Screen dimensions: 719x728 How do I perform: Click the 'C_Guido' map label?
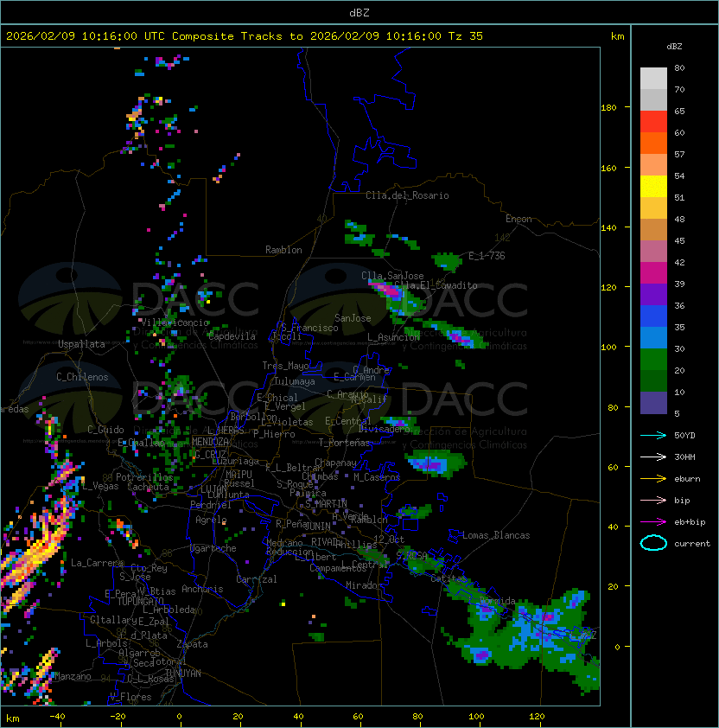(105, 430)
